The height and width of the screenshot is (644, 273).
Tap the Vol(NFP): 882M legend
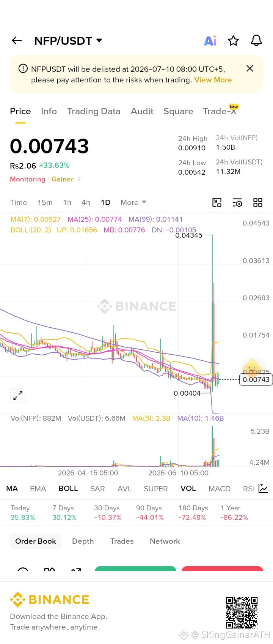(36, 418)
